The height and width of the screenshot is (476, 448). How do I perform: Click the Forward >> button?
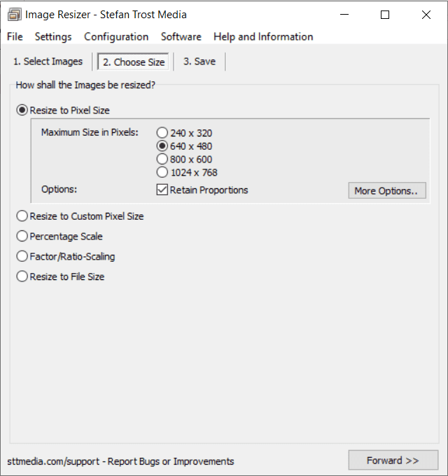point(393,460)
